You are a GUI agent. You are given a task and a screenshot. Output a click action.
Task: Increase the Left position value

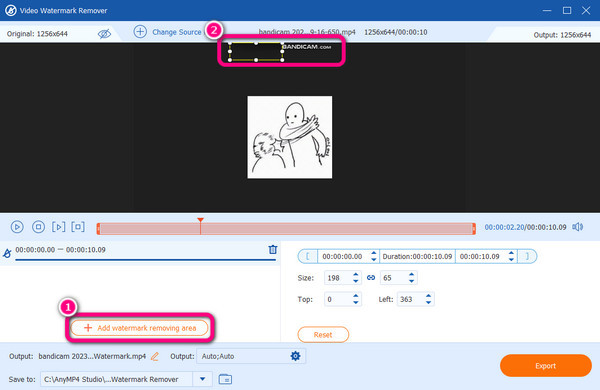pyautogui.click(x=429, y=296)
